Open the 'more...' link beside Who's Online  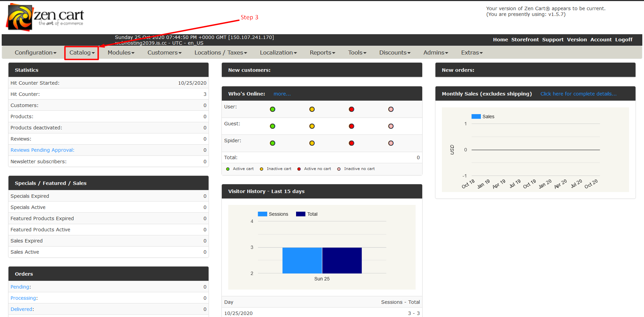pyautogui.click(x=282, y=94)
